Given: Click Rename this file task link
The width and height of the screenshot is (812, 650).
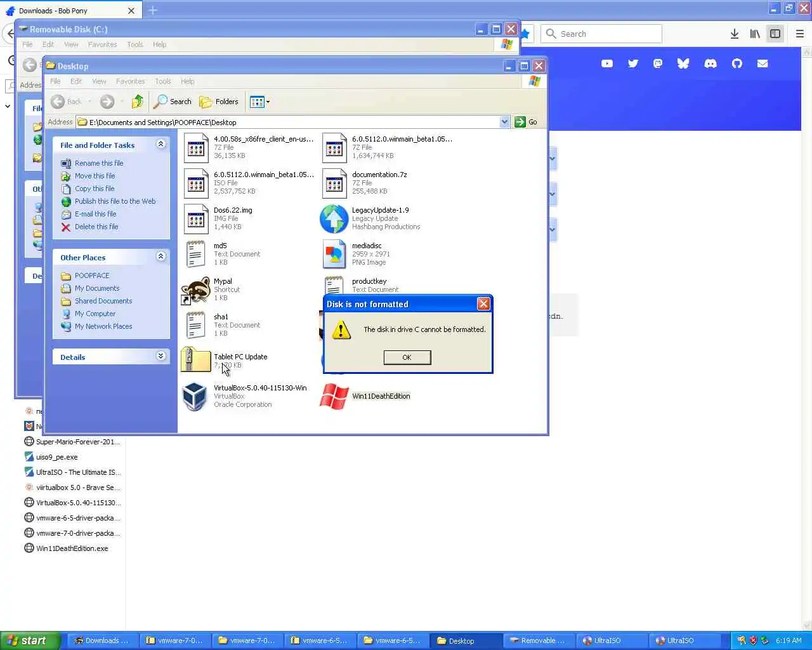Looking at the screenshot, I should (x=99, y=163).
